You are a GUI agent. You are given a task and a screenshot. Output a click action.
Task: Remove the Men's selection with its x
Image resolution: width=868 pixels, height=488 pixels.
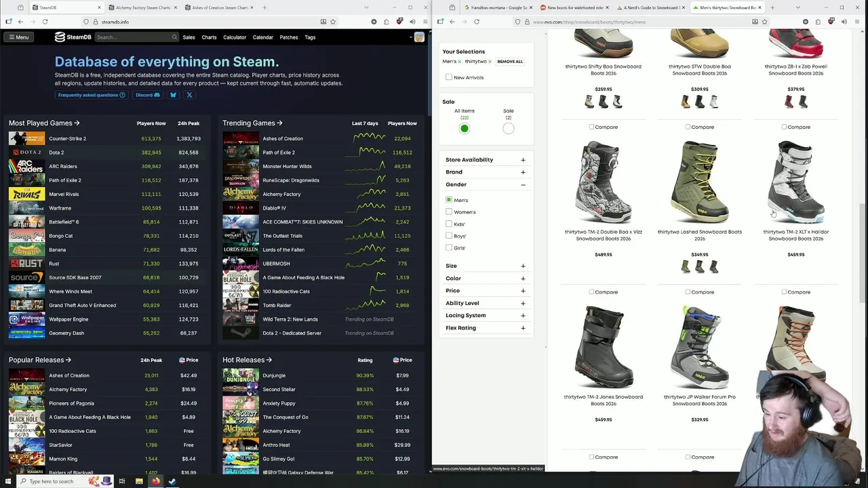[459, 62]
